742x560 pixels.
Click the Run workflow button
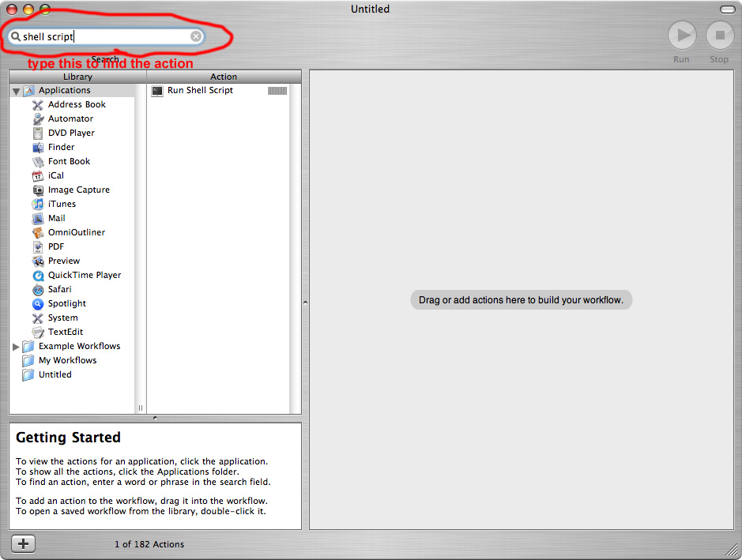[x=682, y=36]
